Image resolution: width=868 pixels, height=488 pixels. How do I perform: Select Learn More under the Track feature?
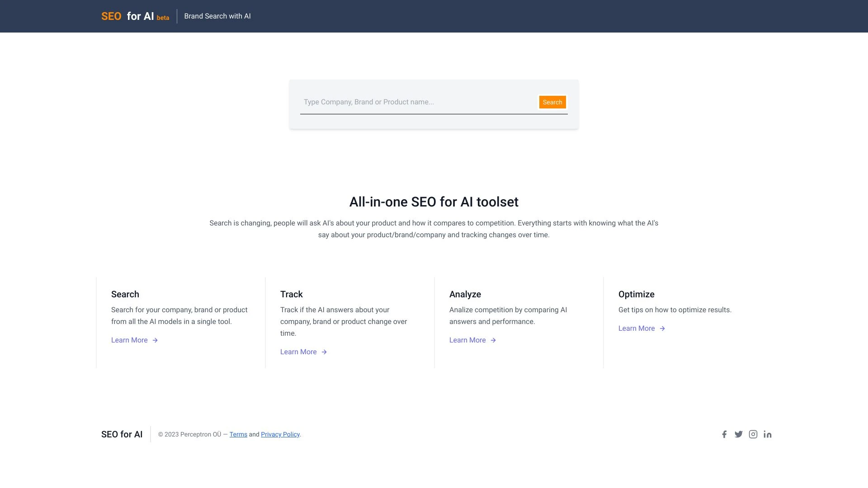(298, 352)
